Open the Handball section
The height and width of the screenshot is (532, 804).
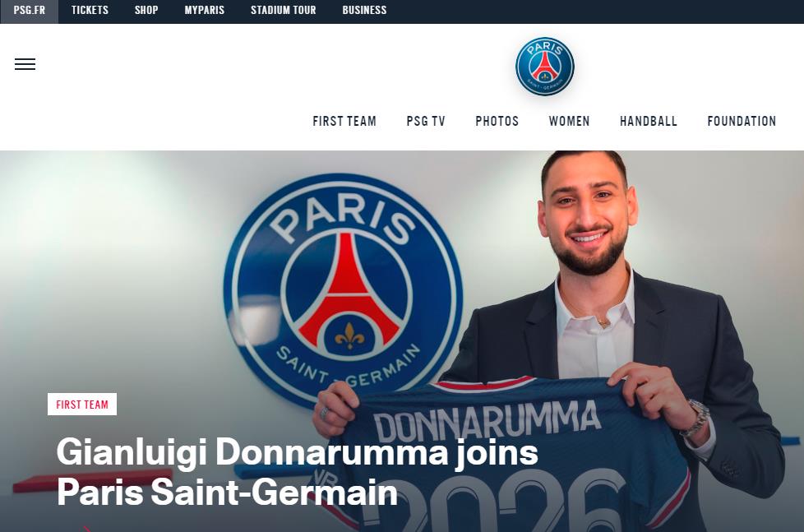point(649,121)
